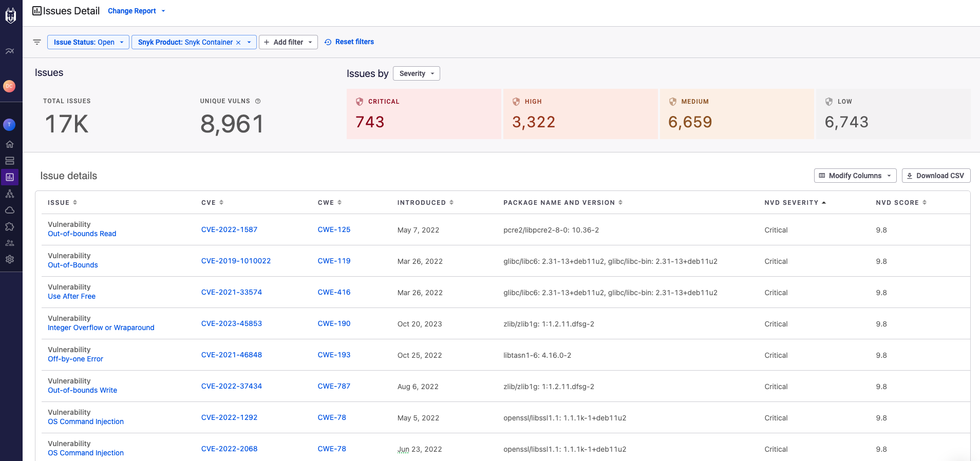Click the Snyk dog logo

(x=10, y=15)
